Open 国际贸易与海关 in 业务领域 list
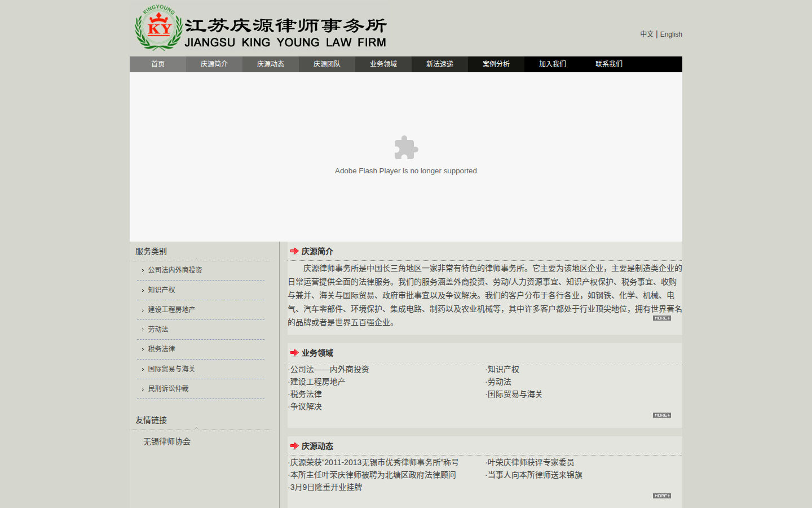Viewport: 812px width, 508px height. 515,395
